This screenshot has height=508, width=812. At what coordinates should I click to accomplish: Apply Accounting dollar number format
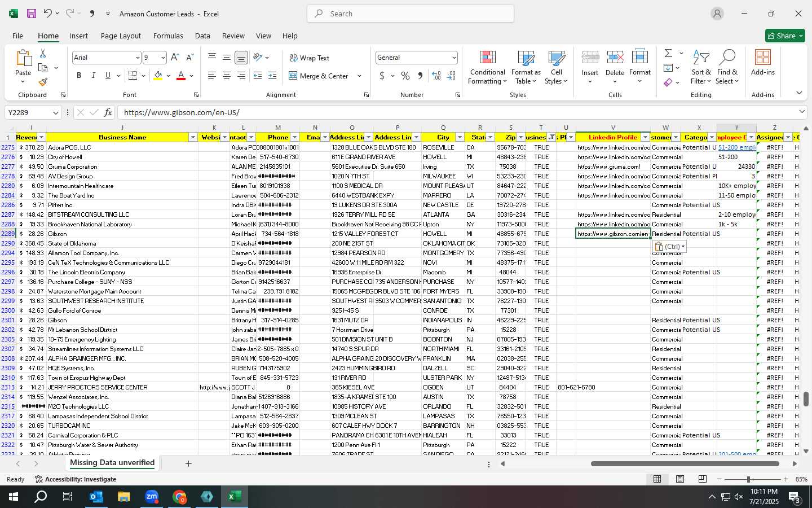coord(382,76)
